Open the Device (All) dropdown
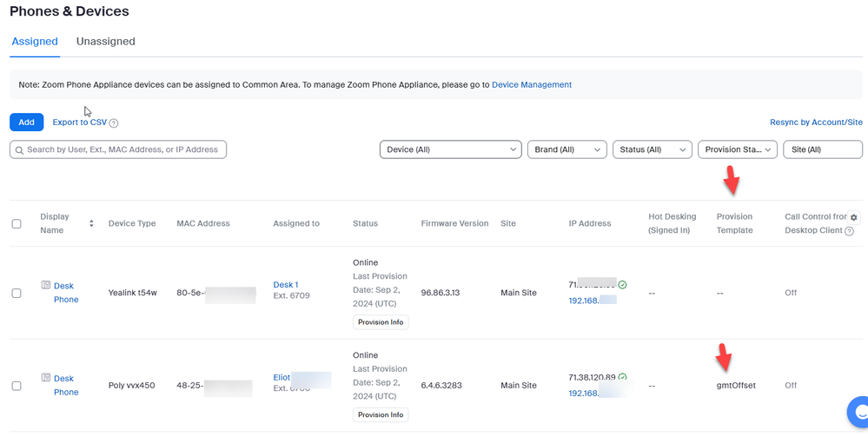Screen dimensions: 868x437 [450, 149]
